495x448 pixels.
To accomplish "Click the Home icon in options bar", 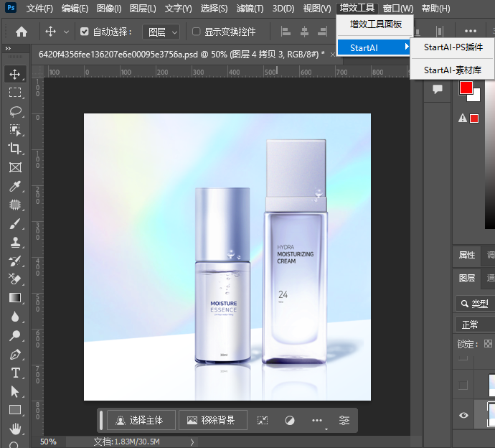I will [22, 32].
